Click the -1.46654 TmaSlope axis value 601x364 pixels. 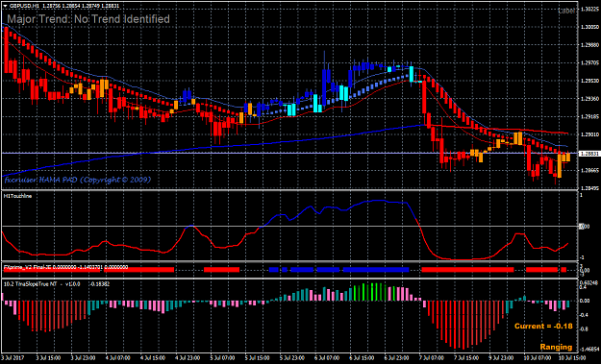pos(589,350)
